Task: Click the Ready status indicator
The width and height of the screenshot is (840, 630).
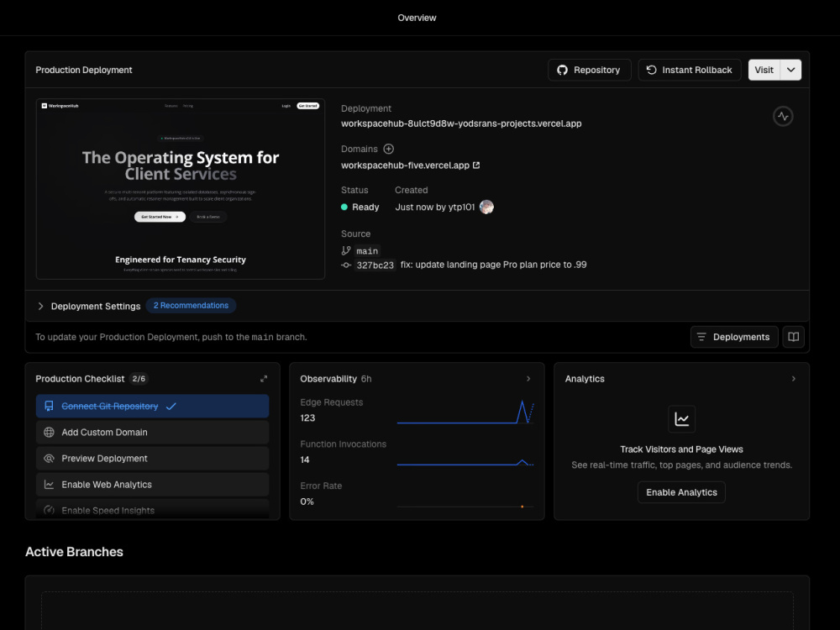Action: pos(360,207)
